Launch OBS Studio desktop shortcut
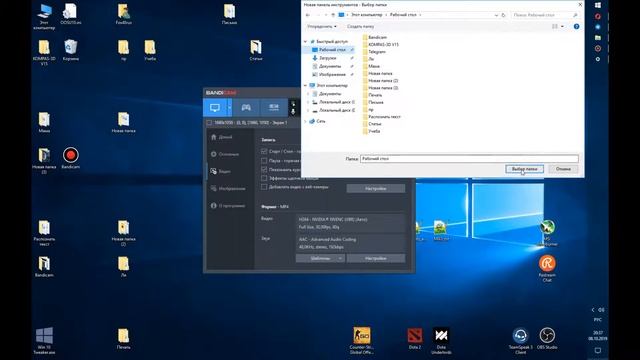 coord(547,339)
